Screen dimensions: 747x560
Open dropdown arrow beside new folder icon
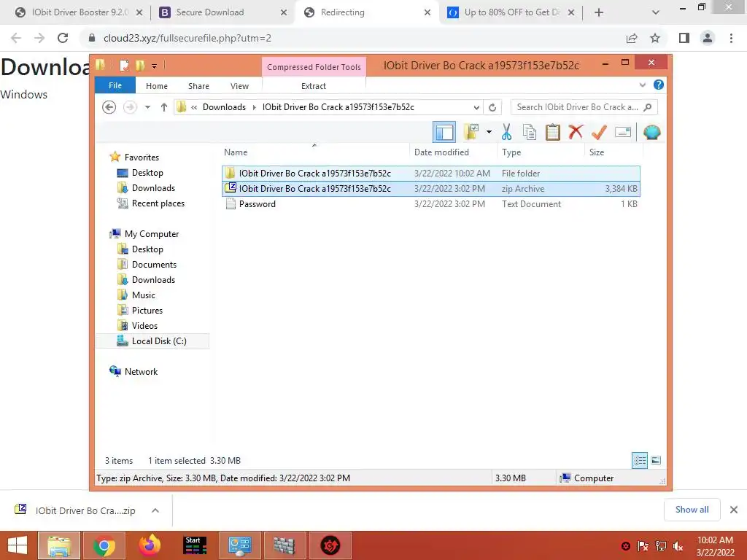click(489, 132)
